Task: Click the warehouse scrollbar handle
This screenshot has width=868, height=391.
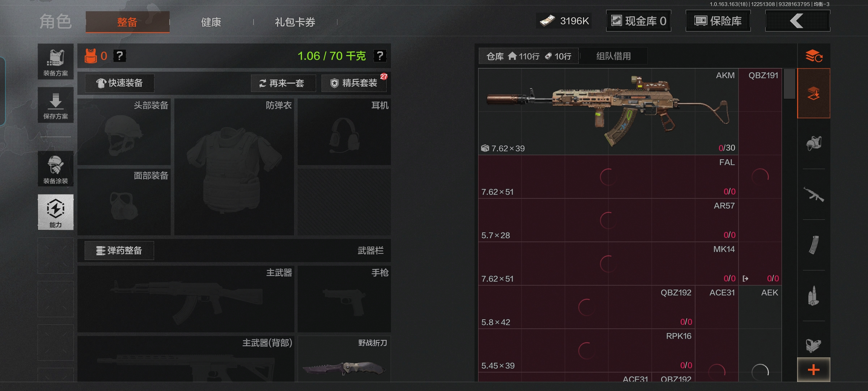Action: (790, 84)
